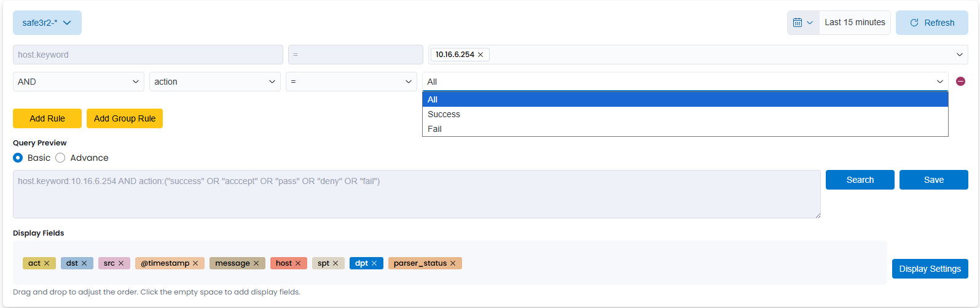Click the Add Rule button
This screenshot has width=980, height=308.
pos(47,118)
